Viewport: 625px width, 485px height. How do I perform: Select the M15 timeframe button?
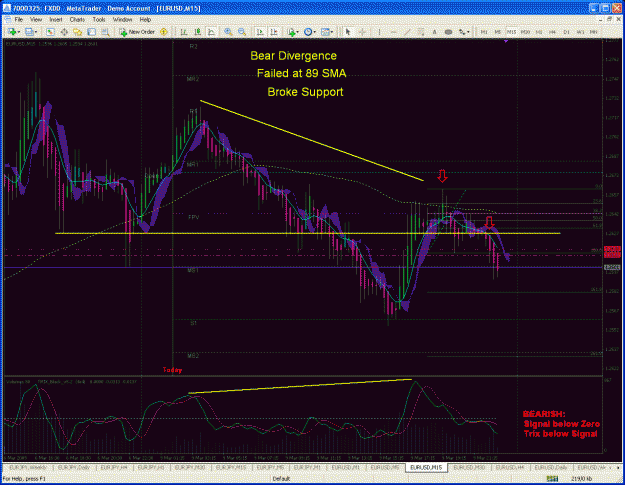tap(511, 32)
